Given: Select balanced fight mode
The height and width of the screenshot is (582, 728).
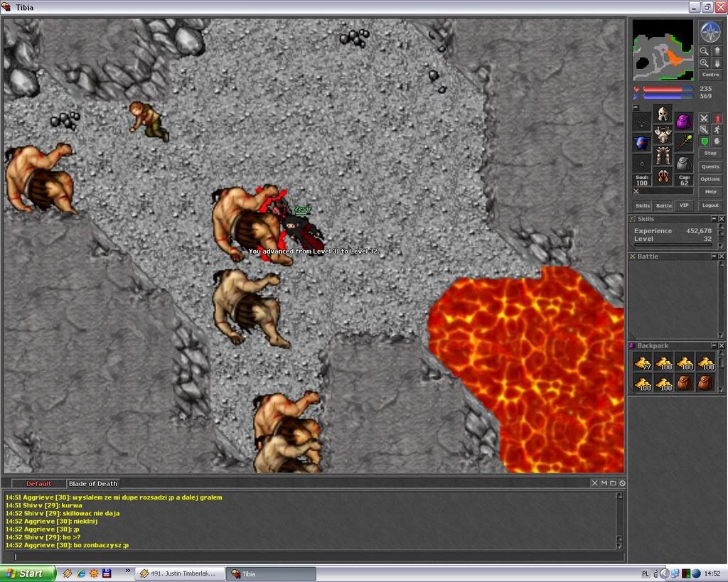Looking at the screenshot, I should [x=705, y=131].
